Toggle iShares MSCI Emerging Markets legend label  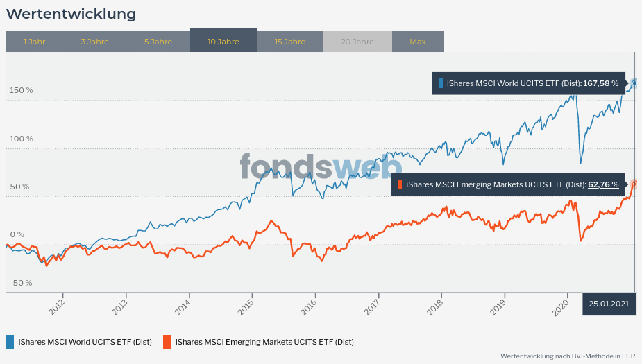(264, 342)
